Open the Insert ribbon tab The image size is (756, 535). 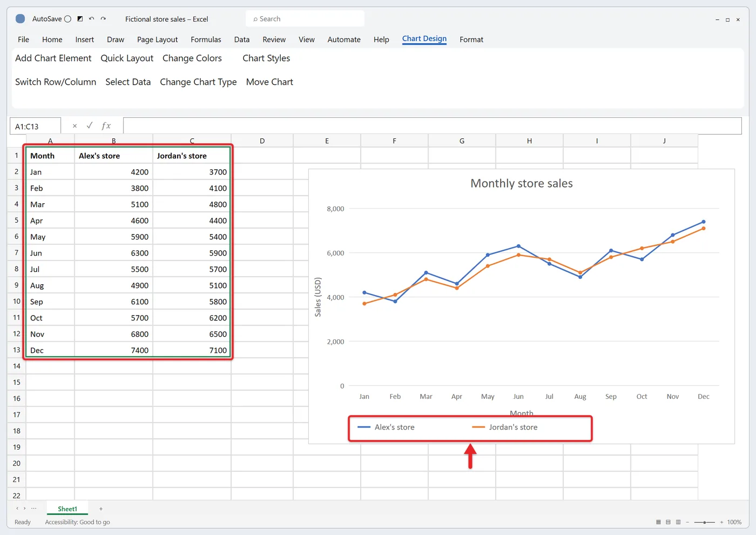pos(85,39)
